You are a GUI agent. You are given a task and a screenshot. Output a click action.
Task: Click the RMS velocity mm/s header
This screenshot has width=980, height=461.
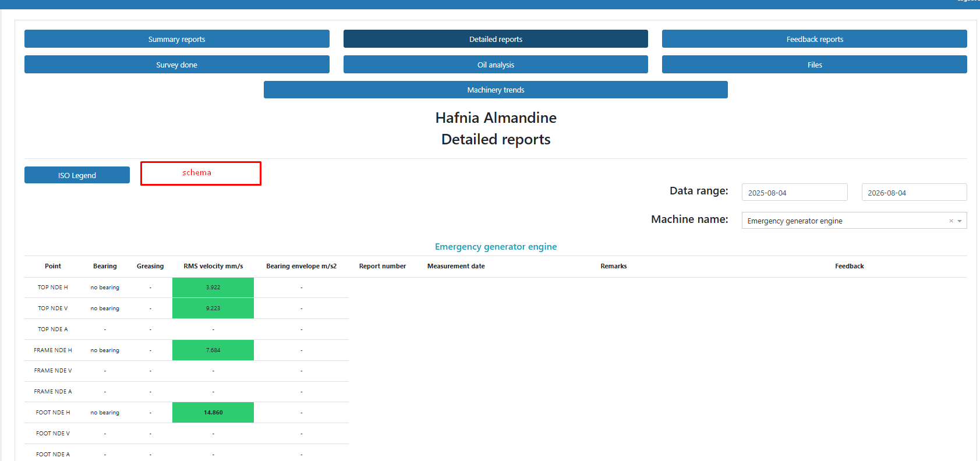coord(213,266)
